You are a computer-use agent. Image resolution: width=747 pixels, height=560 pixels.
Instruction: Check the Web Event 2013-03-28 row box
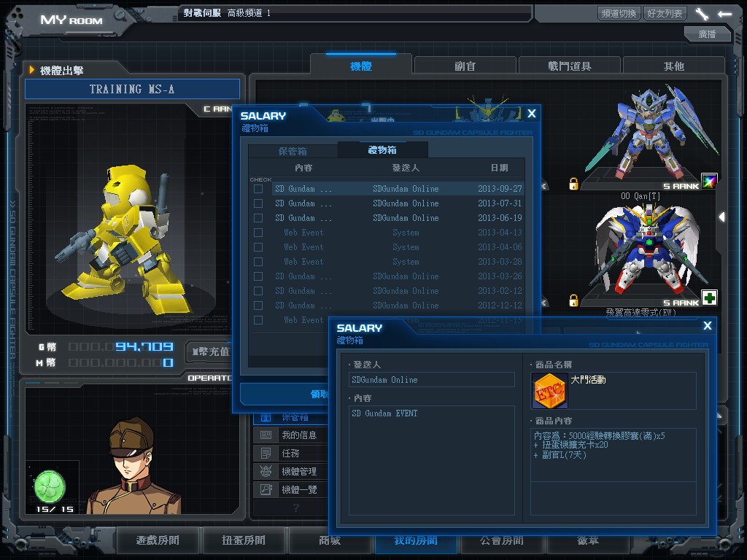click(x=258, y=262)
